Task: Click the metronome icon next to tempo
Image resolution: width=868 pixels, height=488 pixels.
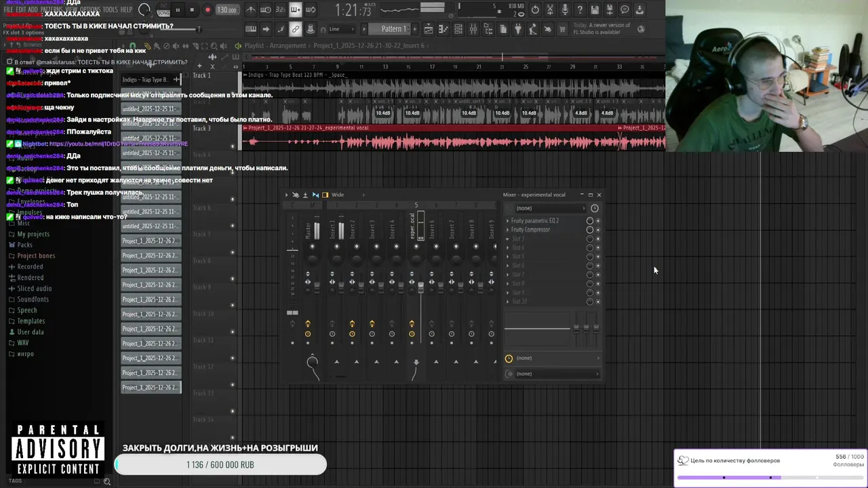Action: (251, 10)
